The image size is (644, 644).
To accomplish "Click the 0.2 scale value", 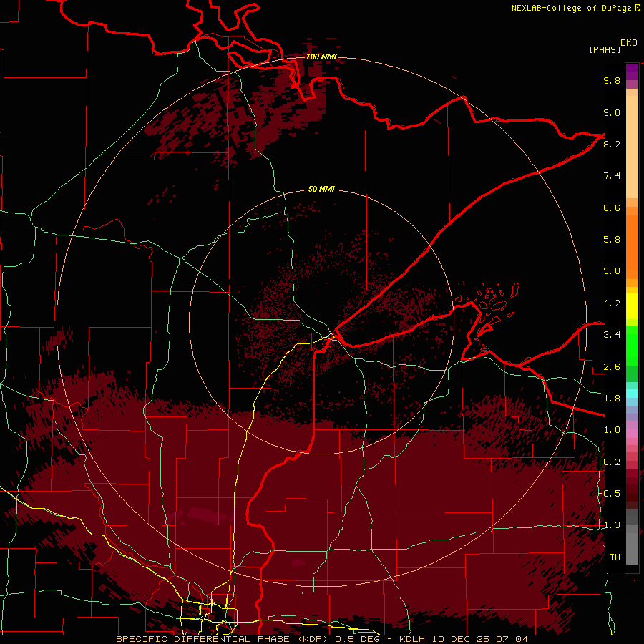I will 612,462.
